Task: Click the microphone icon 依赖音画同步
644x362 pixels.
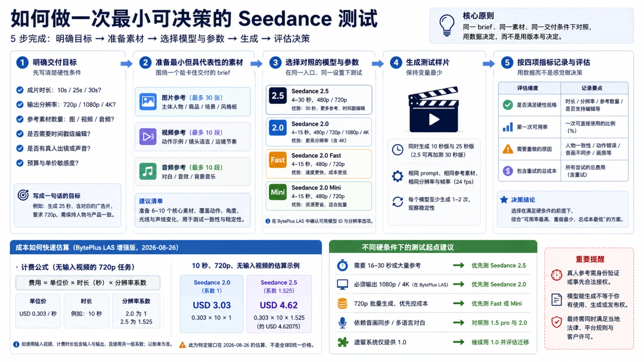Action: 342,323
